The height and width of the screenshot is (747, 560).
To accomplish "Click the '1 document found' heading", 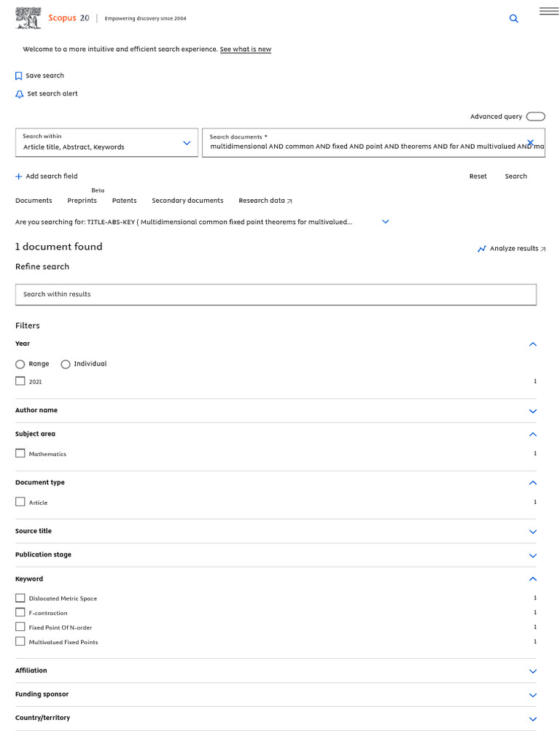I will click(x=58, y=247).
